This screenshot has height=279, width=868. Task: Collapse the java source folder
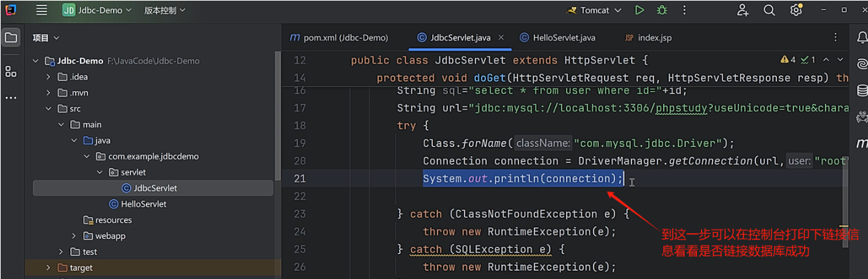pos(74,141)
